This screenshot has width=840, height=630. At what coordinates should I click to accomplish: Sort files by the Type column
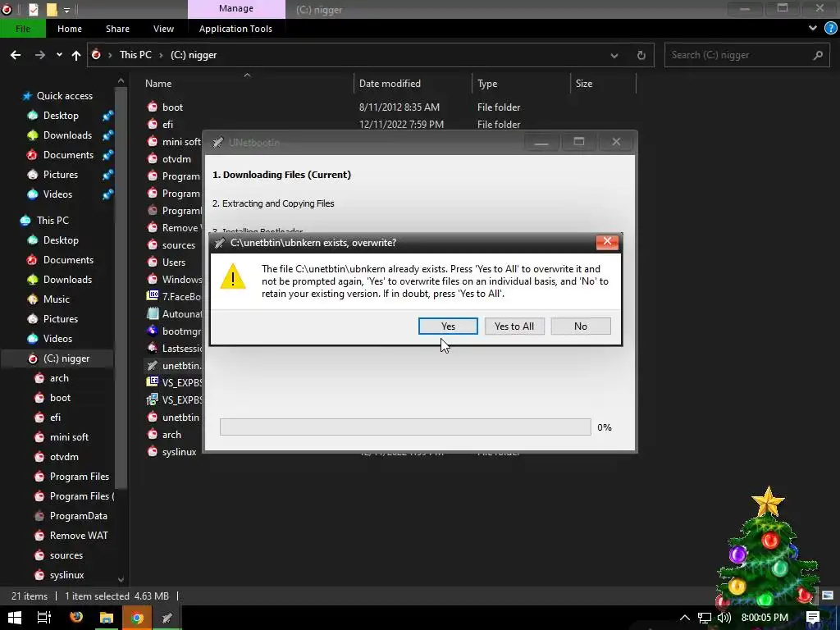point(487,84)
